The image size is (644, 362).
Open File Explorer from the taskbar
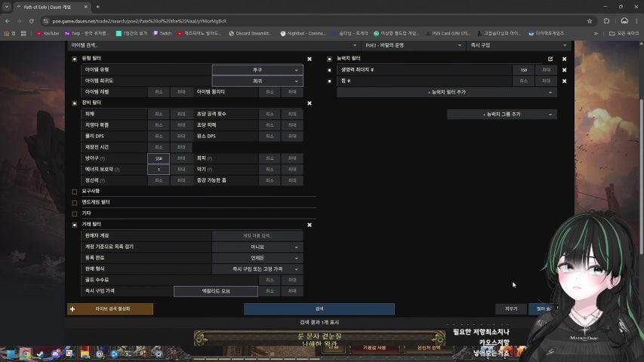[x=85, y=354]
